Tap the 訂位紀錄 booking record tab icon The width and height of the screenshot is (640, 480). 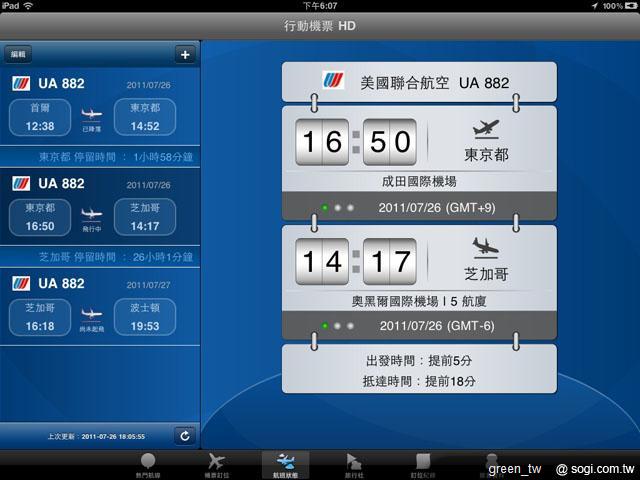(422, 464)
